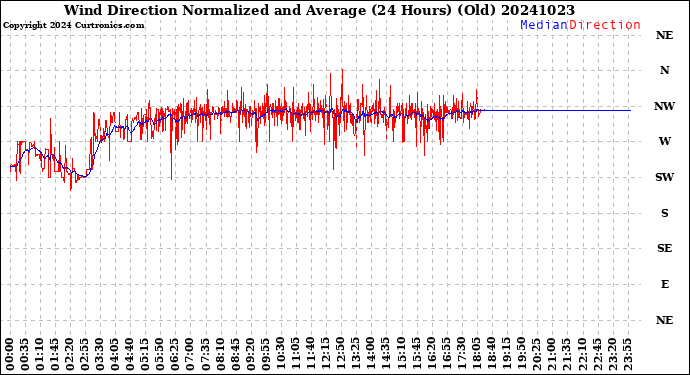The width and height of the screenshot is (690, 375).
Task: Click the '21:00' time axis label
Action: (x=552, y=354)
